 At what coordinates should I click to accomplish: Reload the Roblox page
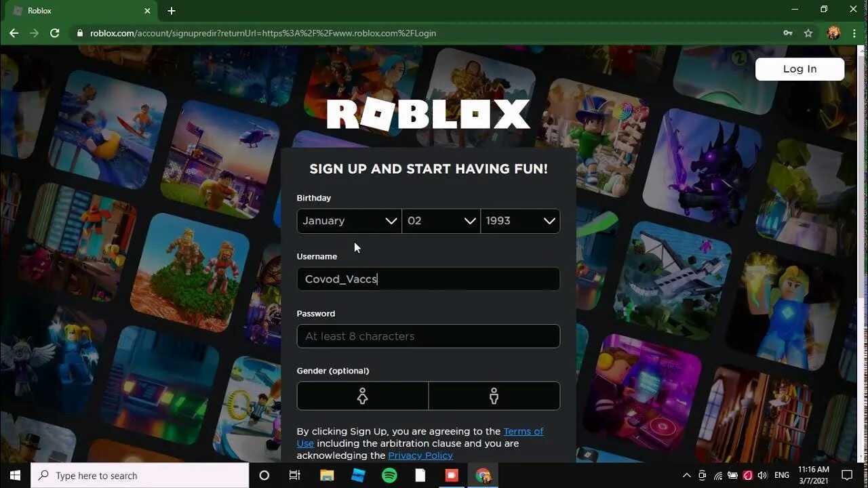coord(55,33)
